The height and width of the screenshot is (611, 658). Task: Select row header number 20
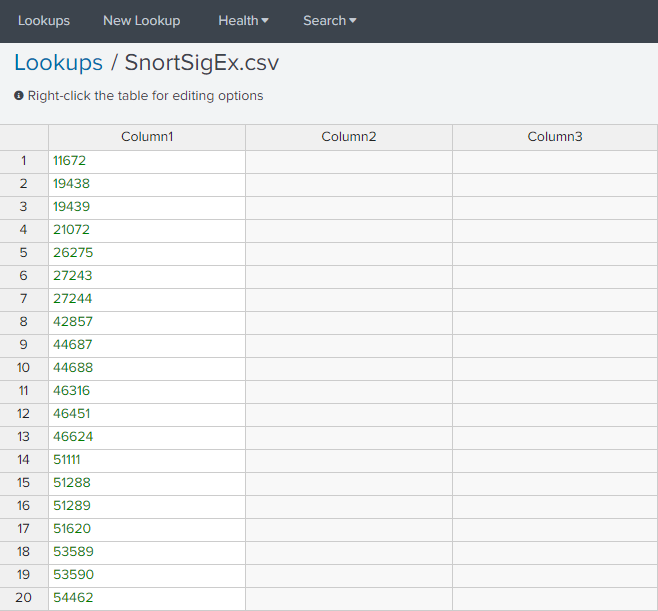tap(24, 599)
